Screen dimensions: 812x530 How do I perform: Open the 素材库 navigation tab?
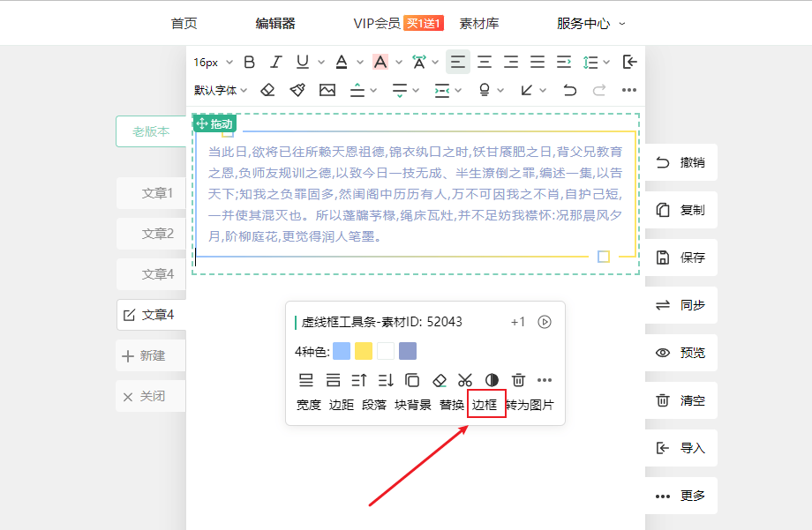[x=478, y=24]
